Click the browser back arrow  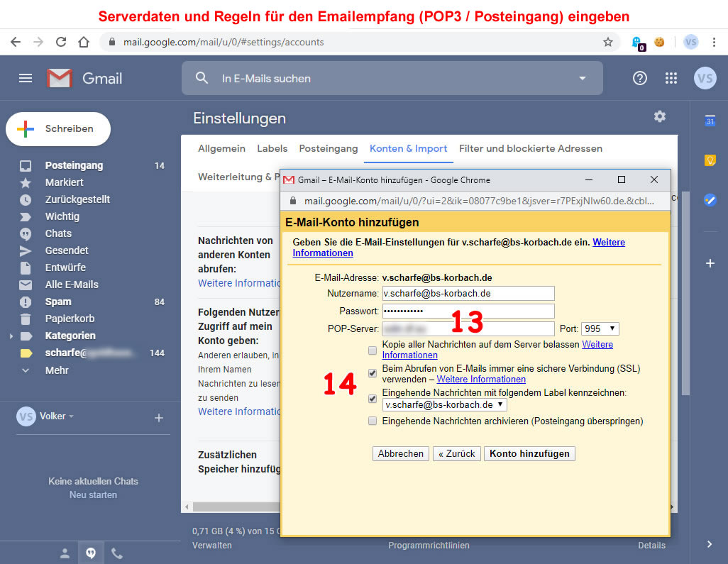[x=16, y=43]
